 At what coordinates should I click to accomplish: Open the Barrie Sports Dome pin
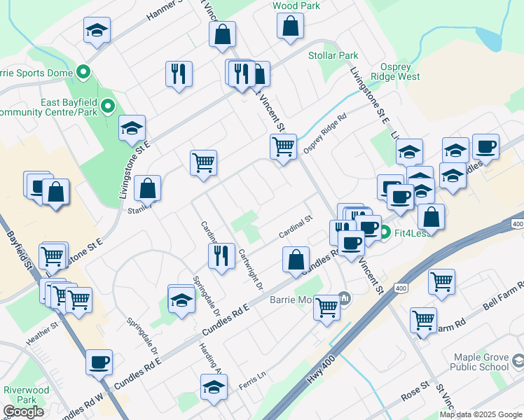tap(83, 72)
